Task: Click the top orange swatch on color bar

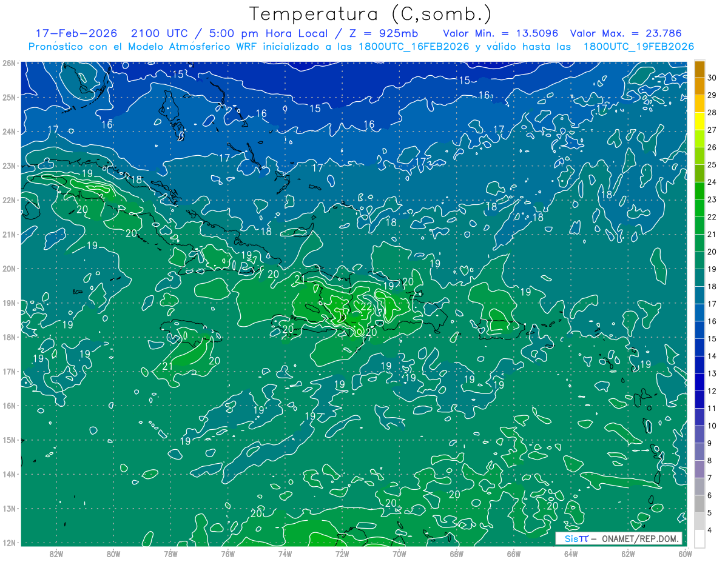Action: [x=699, y=69]
